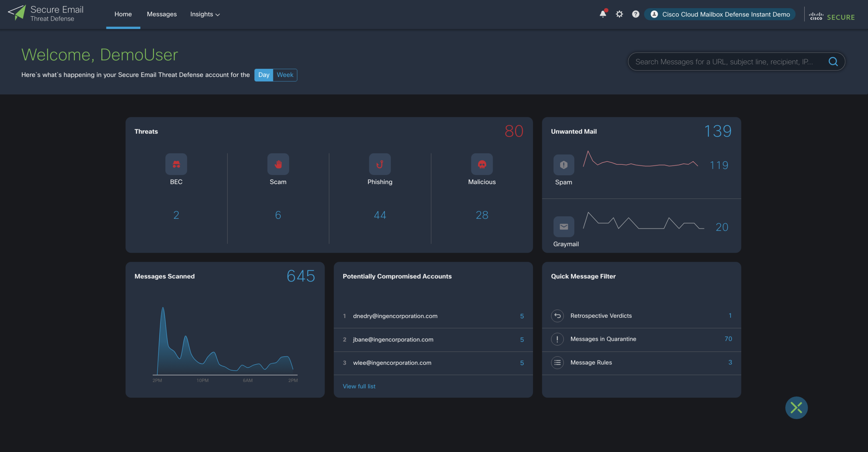Click the green X floating button
Viewport: 868px width, 452px height.
point(796,408)
